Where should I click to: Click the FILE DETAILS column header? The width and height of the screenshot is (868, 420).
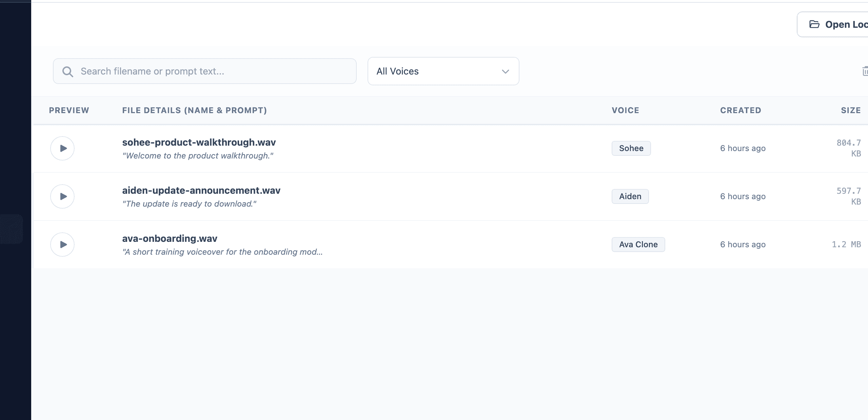coord(195,110)
